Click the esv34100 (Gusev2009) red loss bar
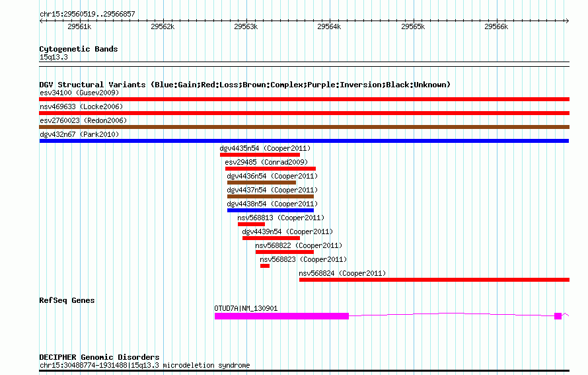The width and height of the screenshot is (588, 375). click(x=304, y=99)
